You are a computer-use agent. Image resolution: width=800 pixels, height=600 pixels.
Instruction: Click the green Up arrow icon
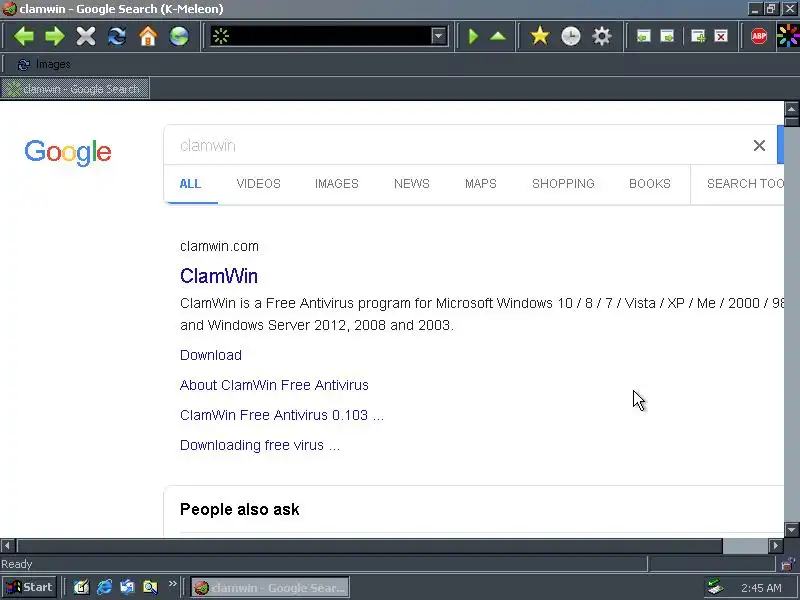pos(498,36)
